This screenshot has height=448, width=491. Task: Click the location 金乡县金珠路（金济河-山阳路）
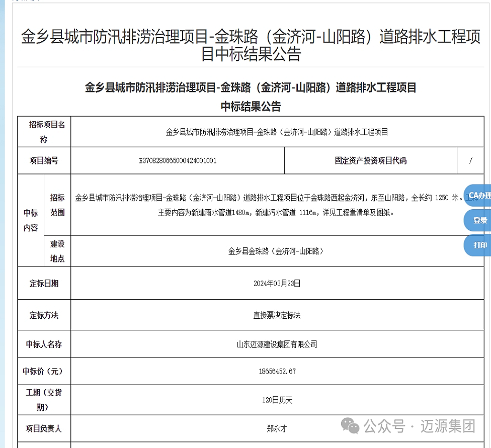[x=277, y=251]
